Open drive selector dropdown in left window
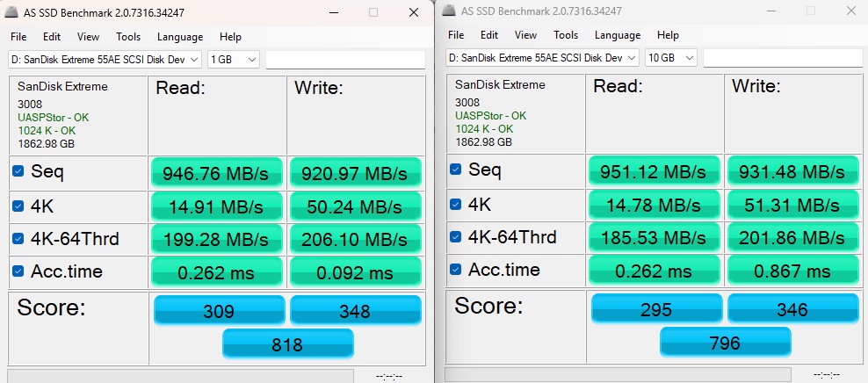868x383 pixels. [x=105, y=59]
